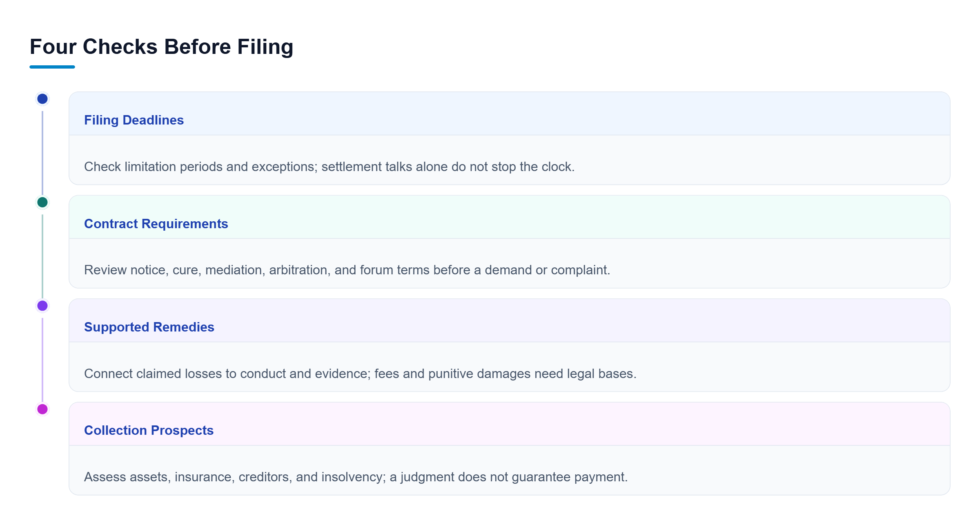Viewport: 980px width, 525px height.
Task: Click text about assessing assets and insurance
Action: tap(356, 477)
